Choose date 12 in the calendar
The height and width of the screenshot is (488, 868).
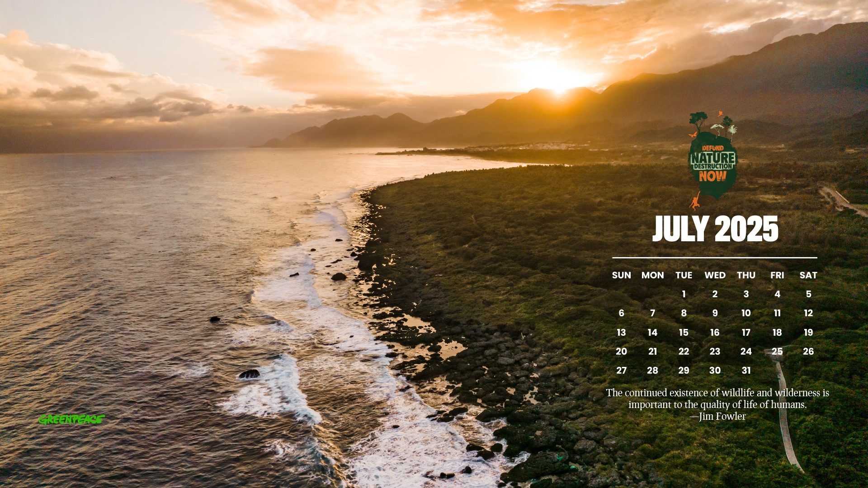pyautogui.click(x=808, y=313)
